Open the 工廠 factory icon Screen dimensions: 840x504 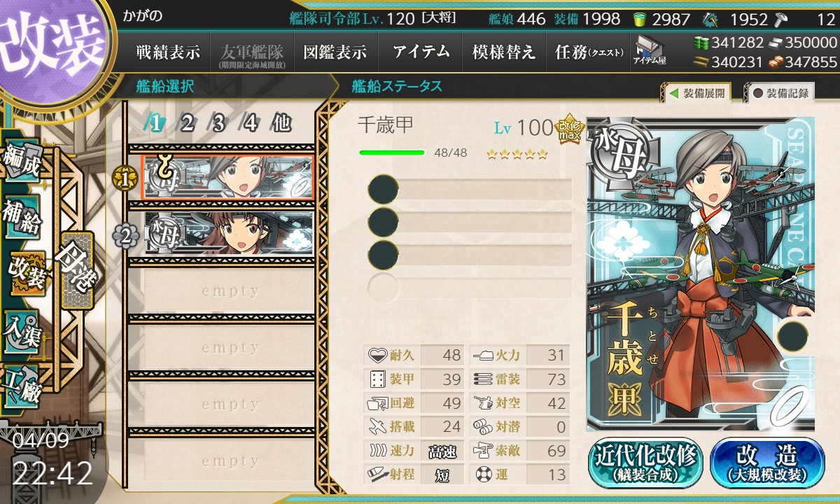coord(22,386)
